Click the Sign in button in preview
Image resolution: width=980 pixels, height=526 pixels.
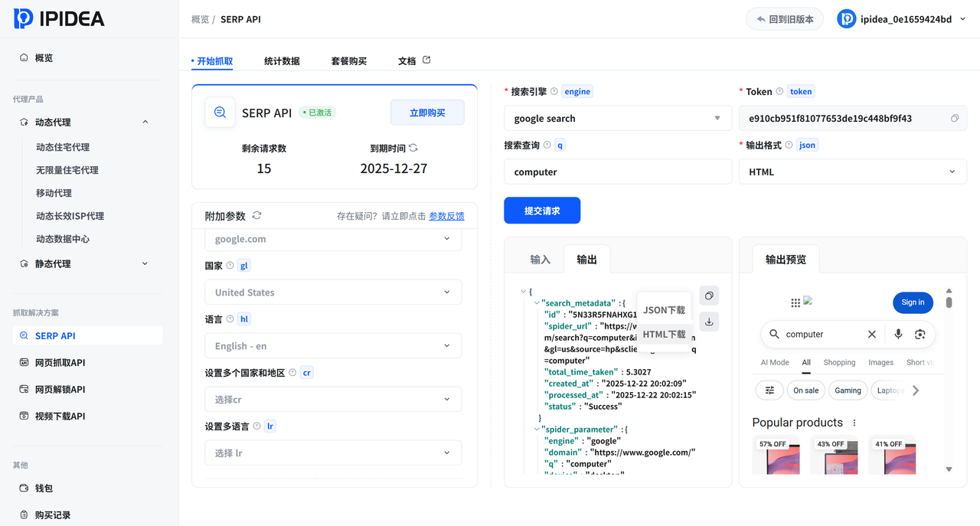coord(913,302)
